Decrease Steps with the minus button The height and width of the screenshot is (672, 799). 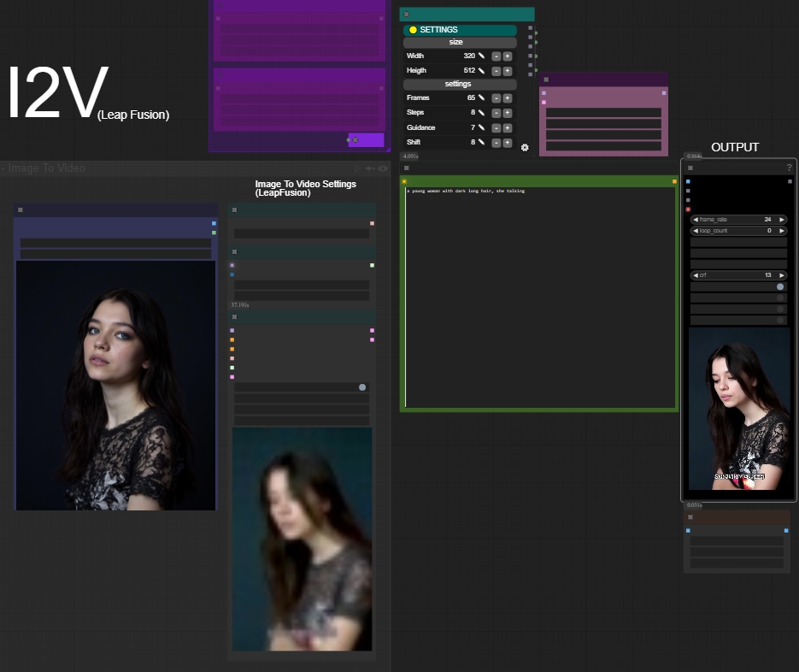496,113
